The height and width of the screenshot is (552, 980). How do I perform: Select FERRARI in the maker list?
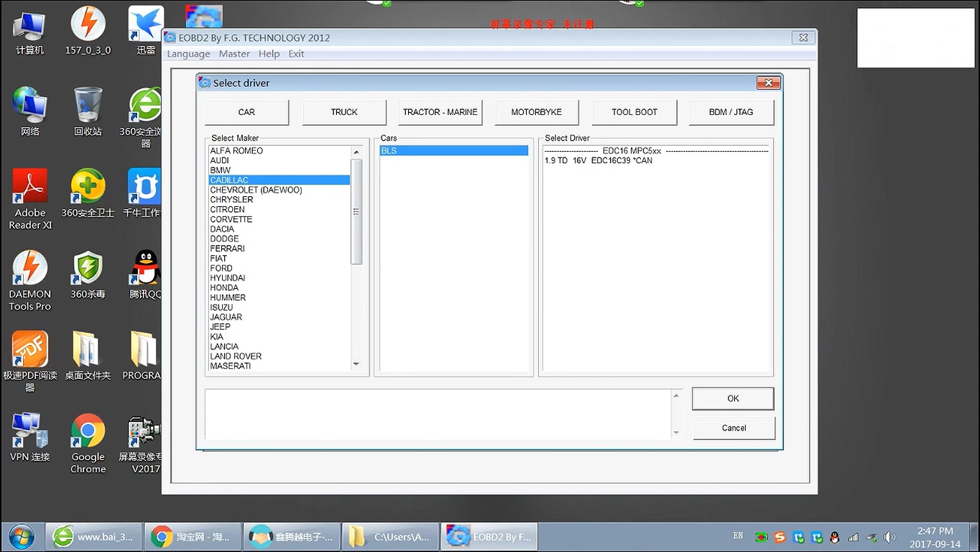pyautogui.click(x=279, y=249)
